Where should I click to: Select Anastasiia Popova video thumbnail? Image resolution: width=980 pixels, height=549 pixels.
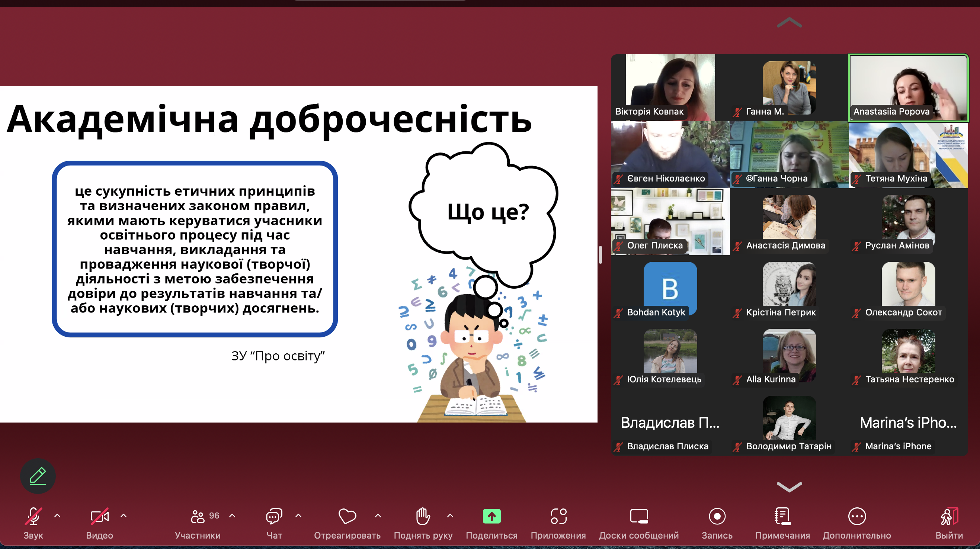point(908,87)
